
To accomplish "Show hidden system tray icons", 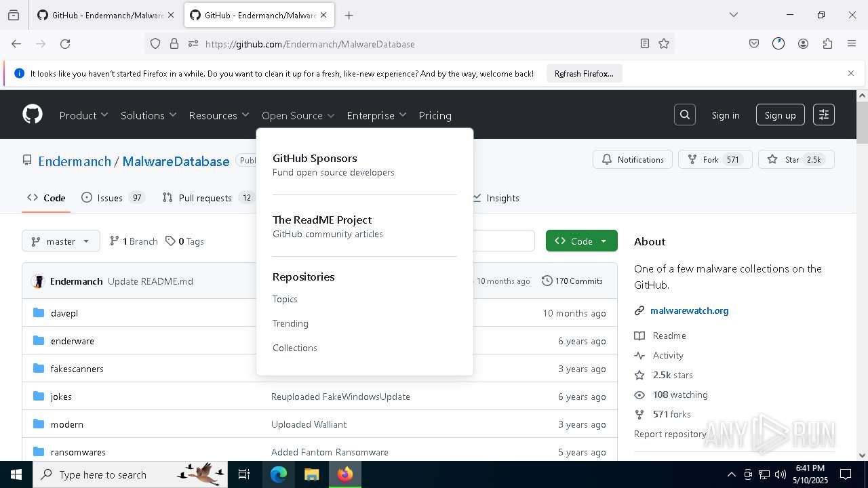I will coord(731,474).
